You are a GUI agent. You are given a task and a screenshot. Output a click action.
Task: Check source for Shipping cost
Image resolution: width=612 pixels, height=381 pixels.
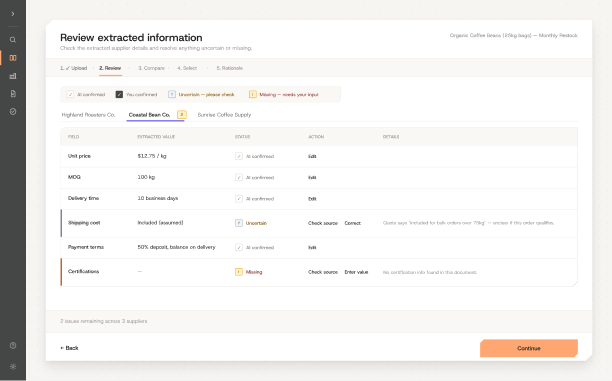point(323,223)
